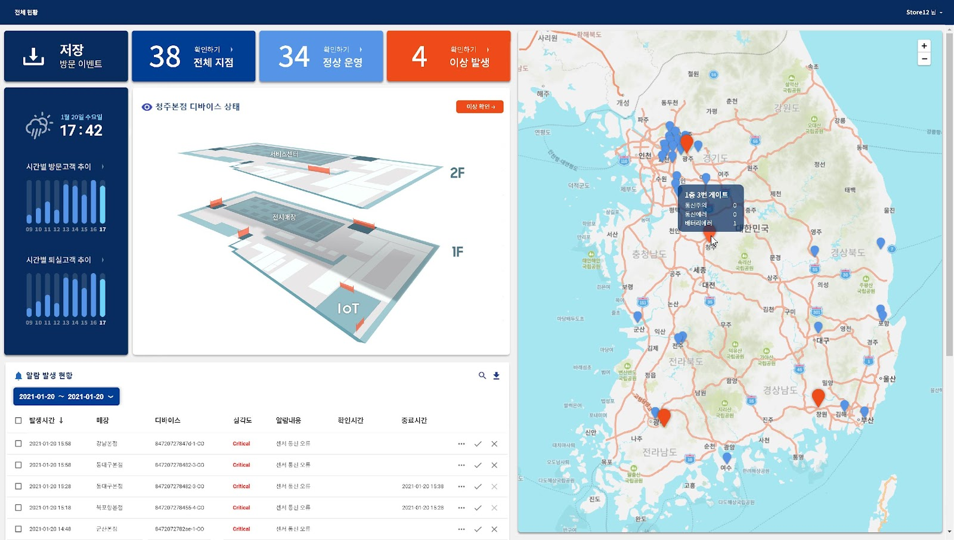The image size is (954, 540).
Task: Click the download icon on 저장 card
Action: point(33,57)
